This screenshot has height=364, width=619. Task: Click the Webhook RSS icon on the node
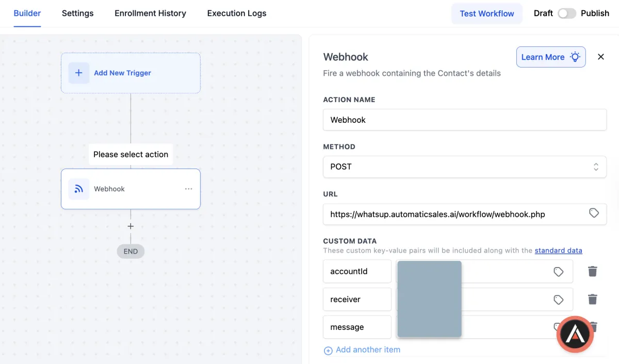click(78, 189)
